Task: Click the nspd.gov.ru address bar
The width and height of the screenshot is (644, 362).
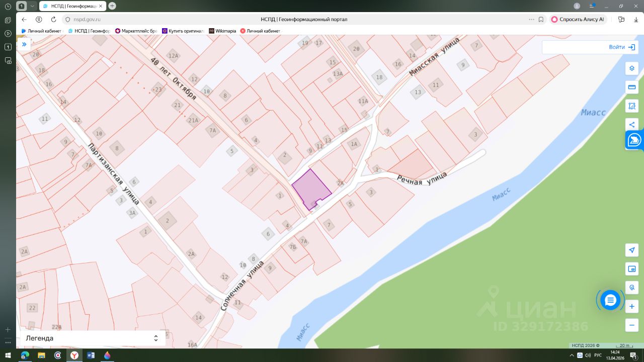Action: (x=88, y=20)
